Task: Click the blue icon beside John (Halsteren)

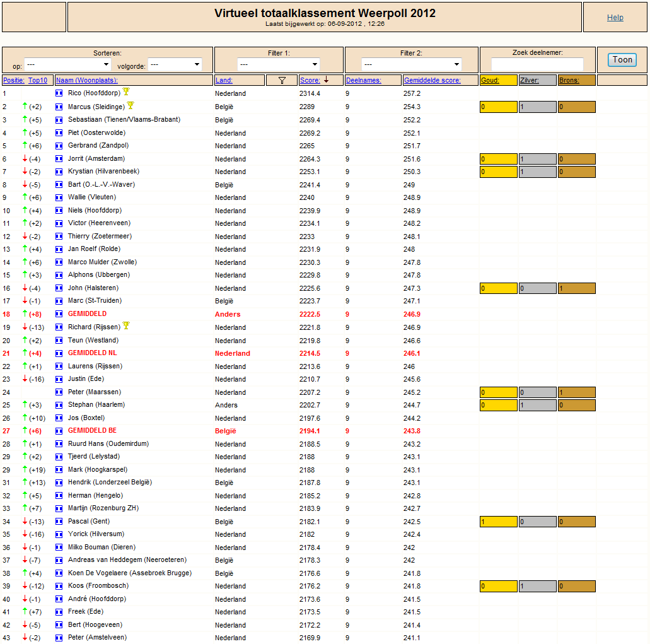Action: (59, 288)
